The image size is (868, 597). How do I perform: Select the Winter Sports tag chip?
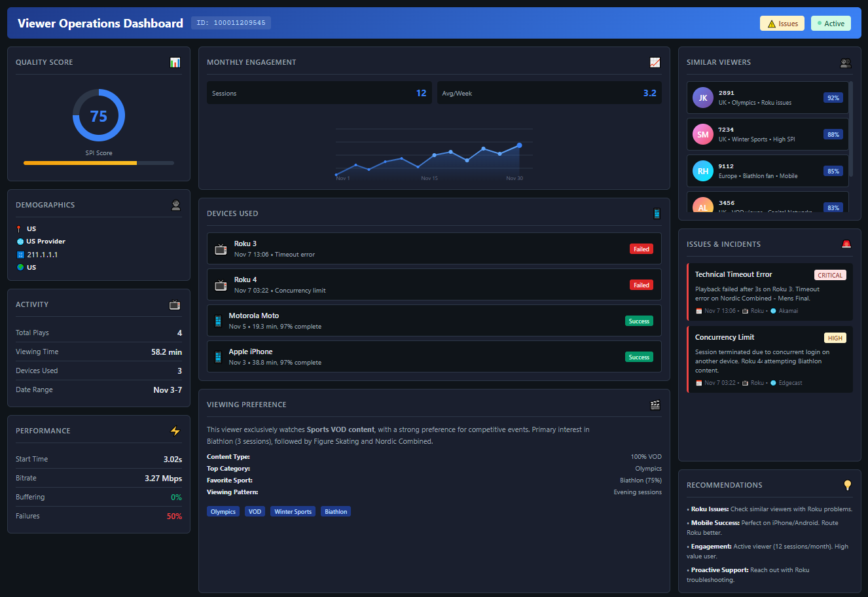pos(293,512)
